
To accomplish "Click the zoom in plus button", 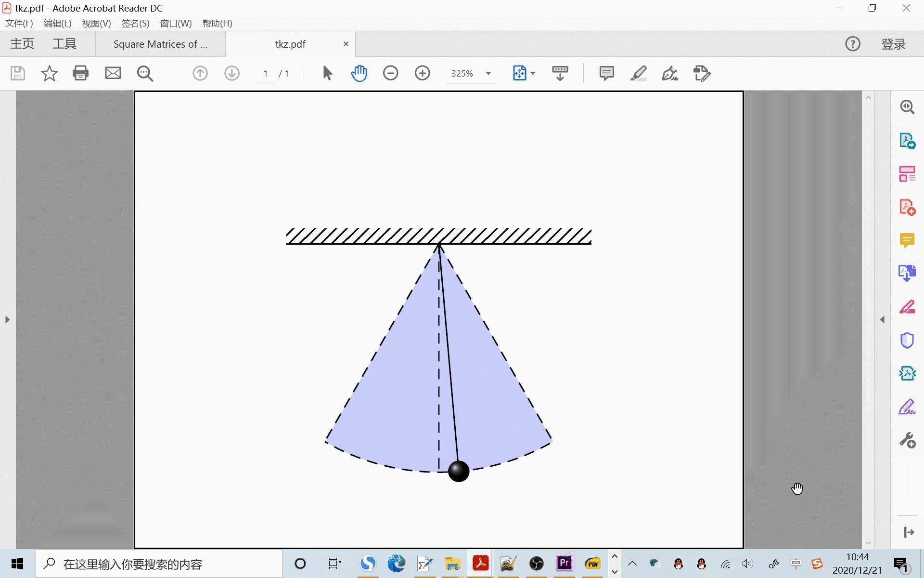I will (422, 73).
